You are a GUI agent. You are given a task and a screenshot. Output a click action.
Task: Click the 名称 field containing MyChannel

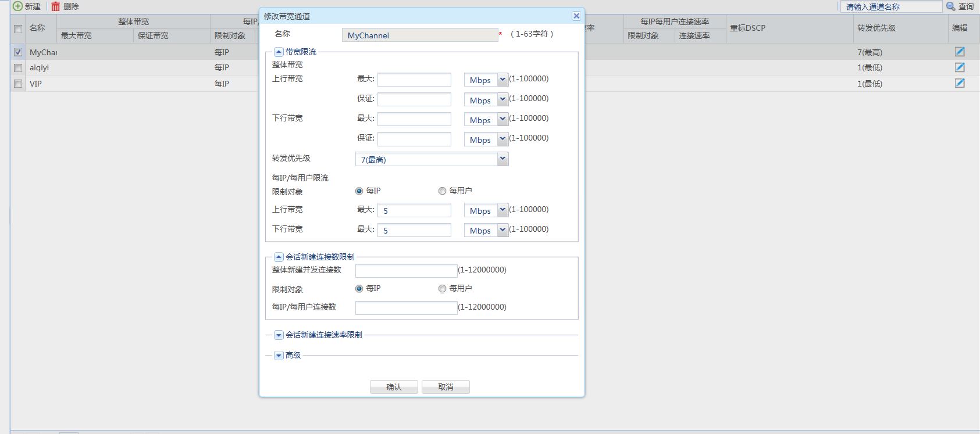tap(420, 35)
